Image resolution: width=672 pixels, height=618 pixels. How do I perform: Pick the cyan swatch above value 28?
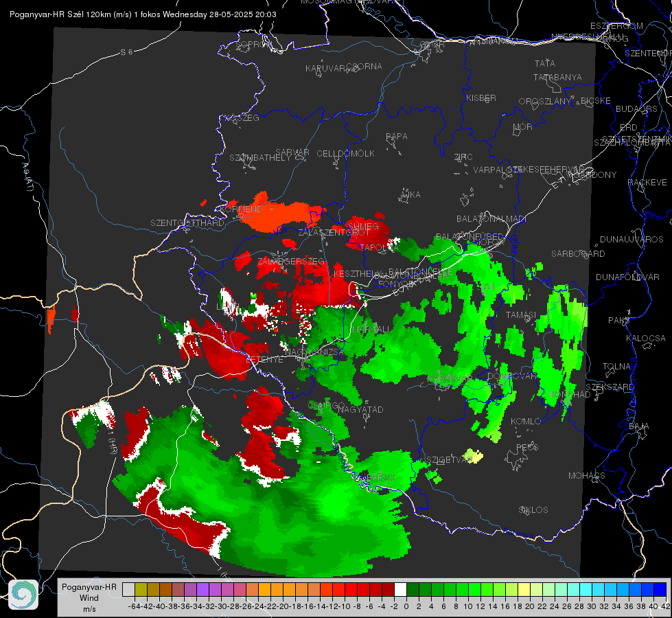(586, 589)
